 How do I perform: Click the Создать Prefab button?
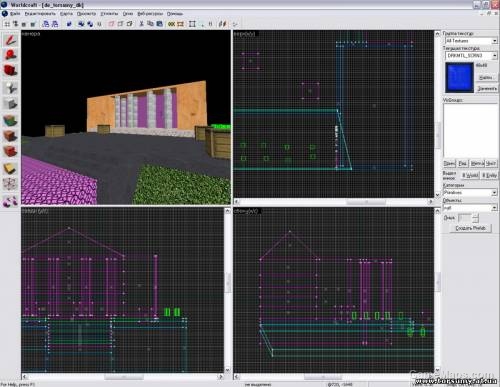[470, 228]
